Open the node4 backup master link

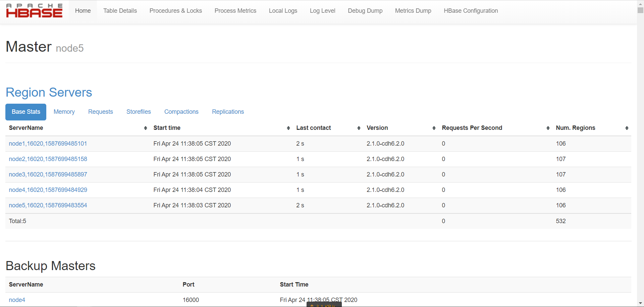click(17, 300)
